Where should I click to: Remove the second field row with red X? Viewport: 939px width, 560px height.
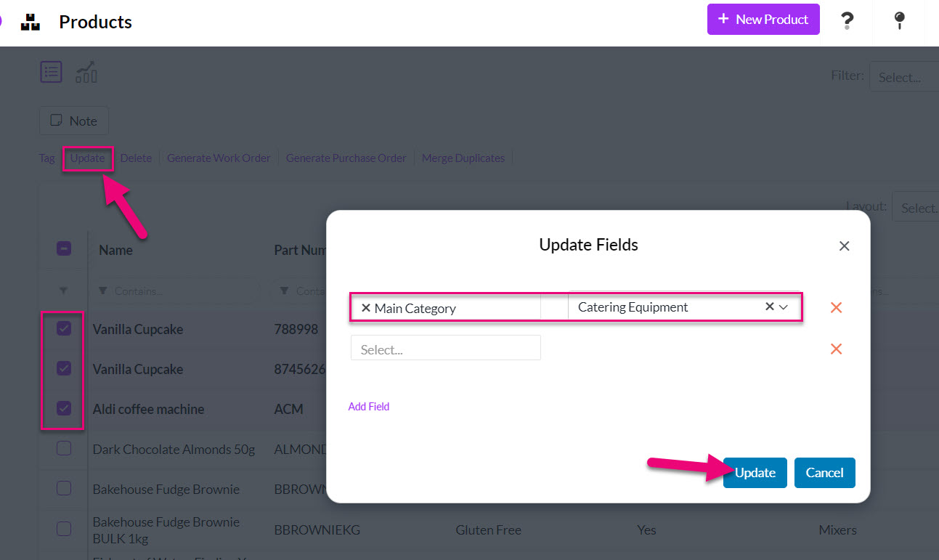pos(836,349)
